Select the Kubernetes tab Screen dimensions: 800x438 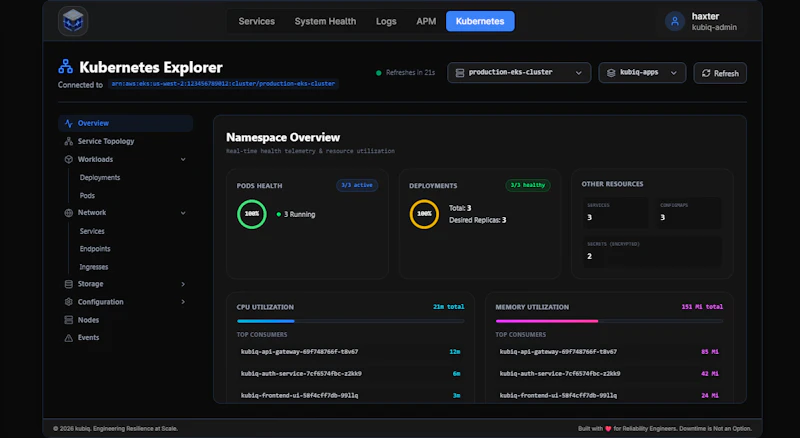(480, 21)
